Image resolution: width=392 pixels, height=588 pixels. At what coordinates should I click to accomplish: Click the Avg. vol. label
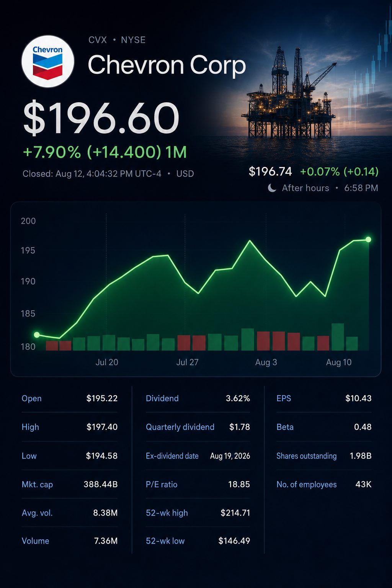coord(37,513)
